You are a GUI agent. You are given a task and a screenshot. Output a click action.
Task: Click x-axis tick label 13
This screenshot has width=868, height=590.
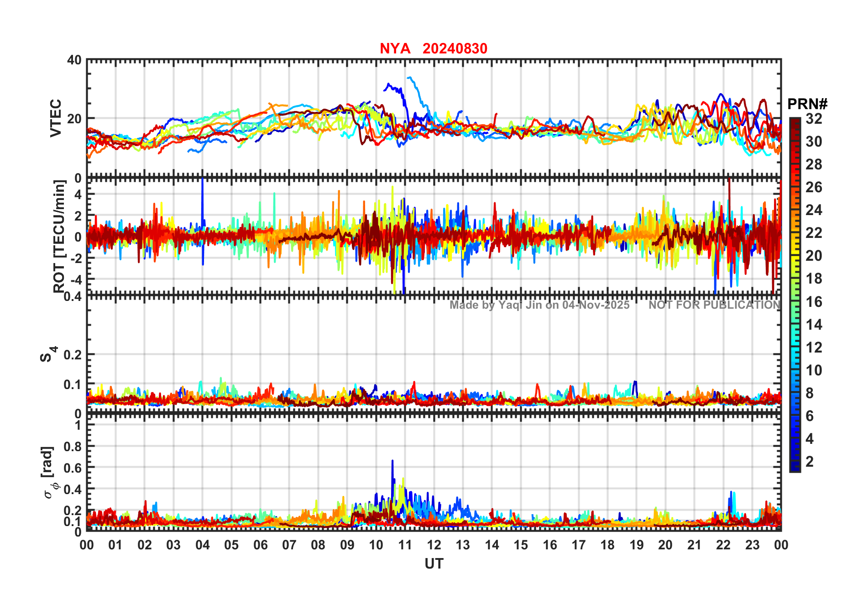pos(463,545)
